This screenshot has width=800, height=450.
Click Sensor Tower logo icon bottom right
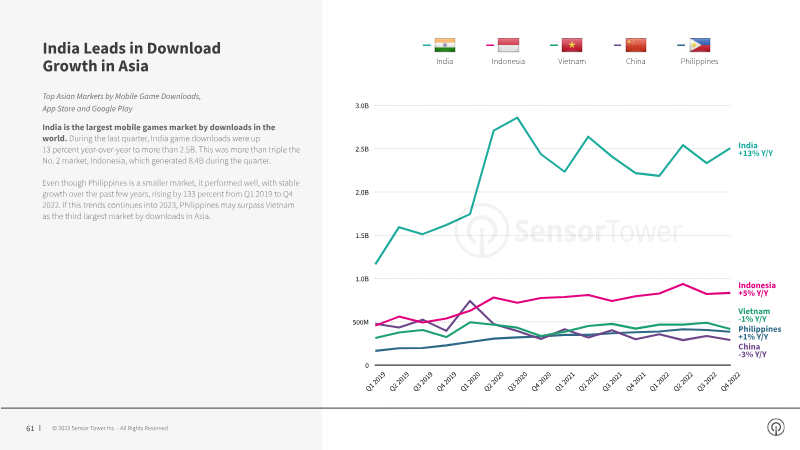pos(776,427)
